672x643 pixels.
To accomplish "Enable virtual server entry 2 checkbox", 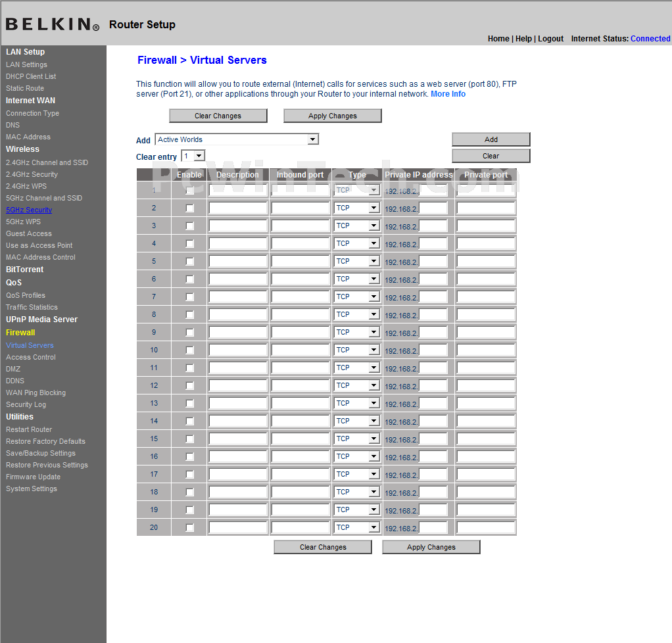I will 189,208.
